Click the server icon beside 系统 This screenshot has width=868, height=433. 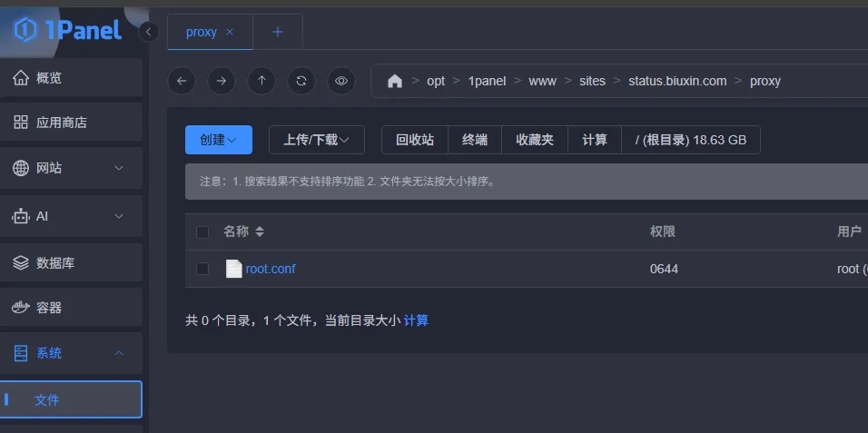[x=21, y=353]
